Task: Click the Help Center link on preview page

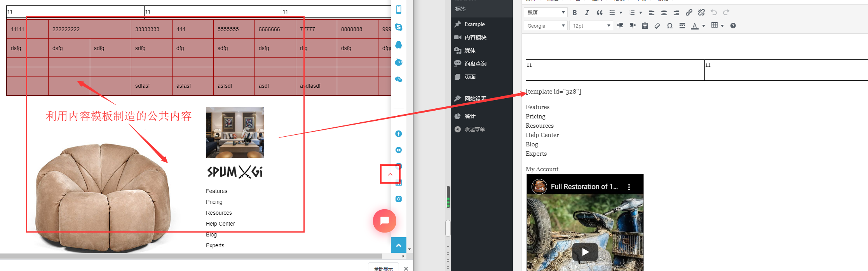Action: click(x=220, y=224)
